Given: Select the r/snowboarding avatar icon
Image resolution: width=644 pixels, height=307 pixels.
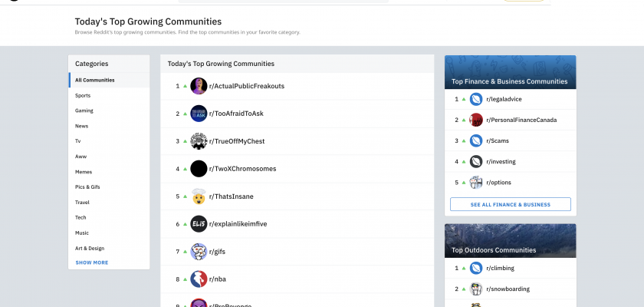Looking at the screenshot, I should point(476,289).
